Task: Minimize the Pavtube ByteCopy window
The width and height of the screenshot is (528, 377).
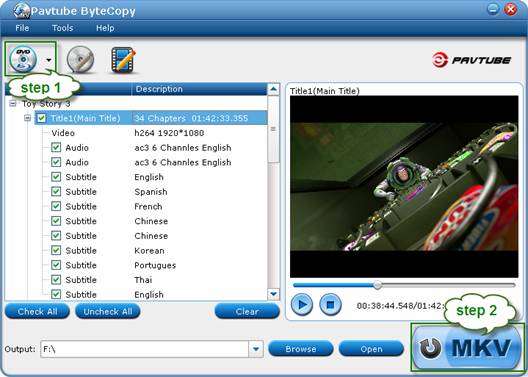Action: click(493, 9)
